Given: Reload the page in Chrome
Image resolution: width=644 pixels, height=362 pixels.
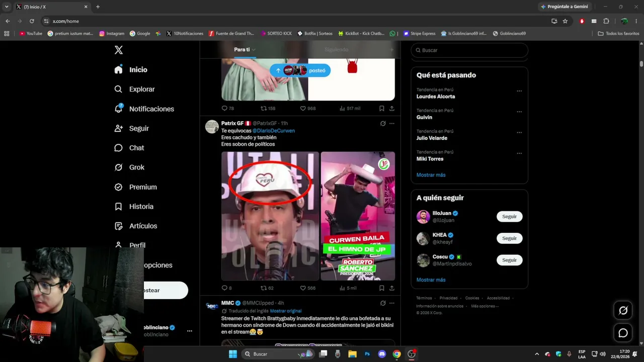Looking at the screenshot, I should click(x=32, y=21).
